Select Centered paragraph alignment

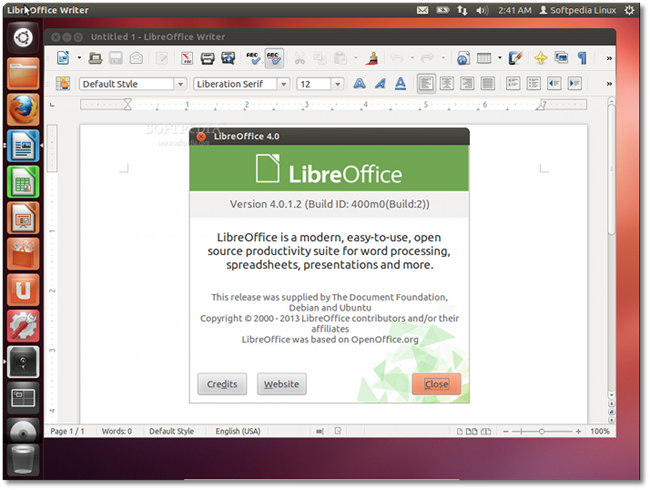pyautogui.click(x=446, y=83)
